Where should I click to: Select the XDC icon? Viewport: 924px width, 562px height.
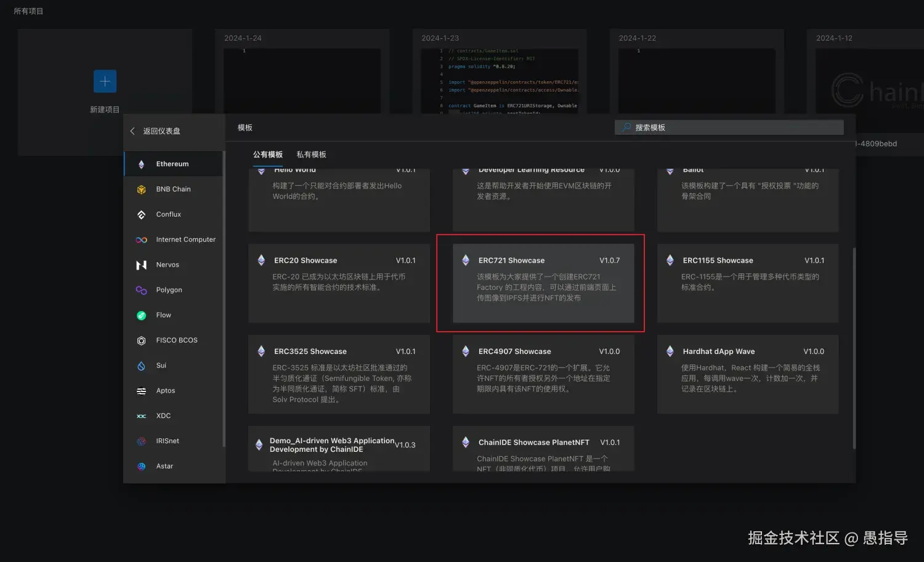point(141,416)
